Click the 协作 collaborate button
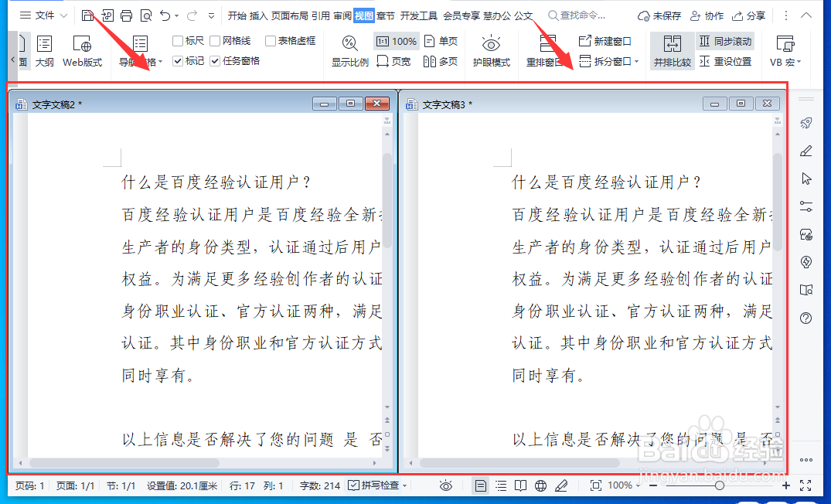Viewport: 831px width, 504px height. [x=707, y=16]
